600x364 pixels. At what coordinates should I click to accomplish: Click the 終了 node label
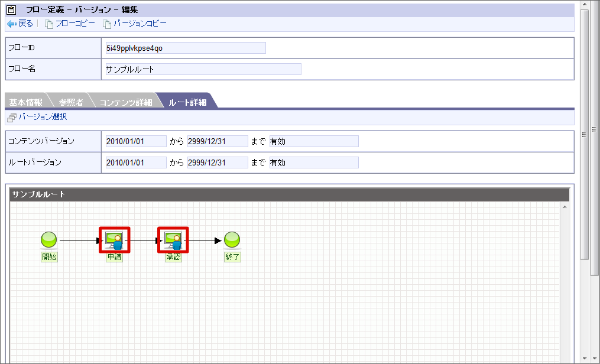click(233, 257)
